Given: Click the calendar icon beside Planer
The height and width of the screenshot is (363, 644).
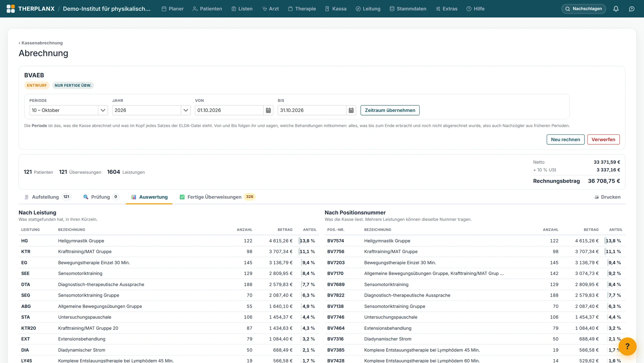Looking at the screenshot, I should [x=164, y=9].
